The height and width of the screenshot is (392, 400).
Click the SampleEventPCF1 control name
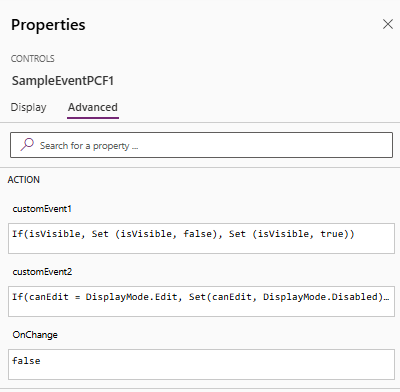pos(63,81)
